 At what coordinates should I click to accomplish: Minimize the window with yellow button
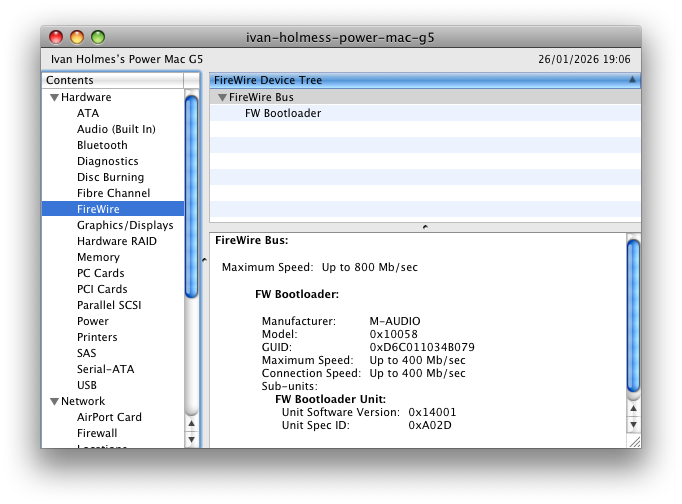[x=77, y=37]
